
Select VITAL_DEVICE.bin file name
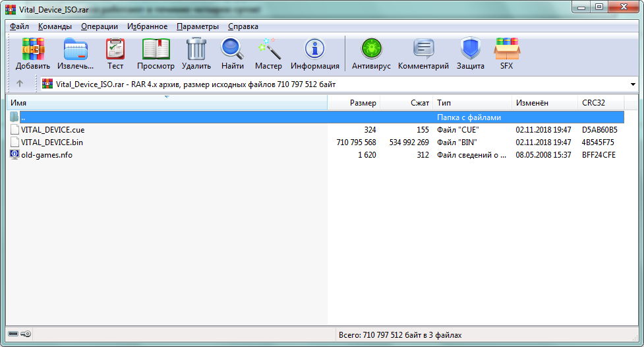tap(52, 142)
